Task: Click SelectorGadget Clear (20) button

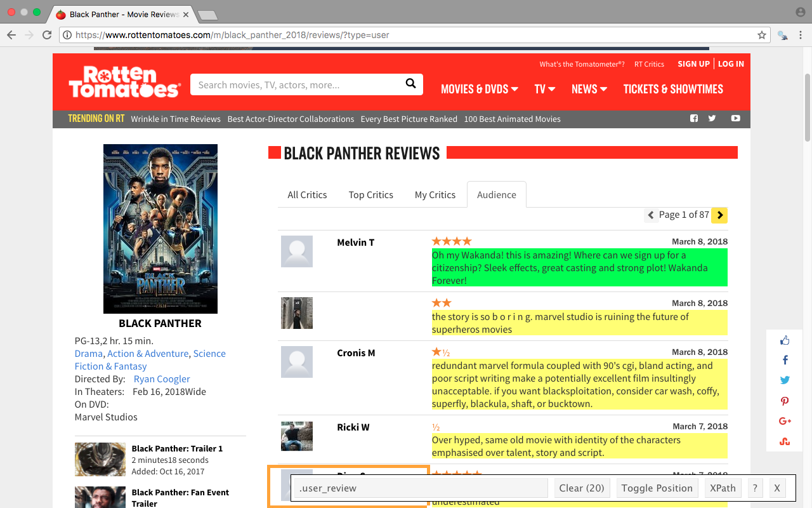Action: tap(582, 488)
